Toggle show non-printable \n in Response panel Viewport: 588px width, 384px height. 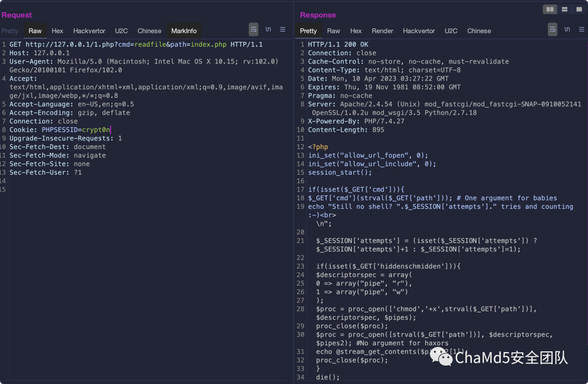tap(567, 29)
